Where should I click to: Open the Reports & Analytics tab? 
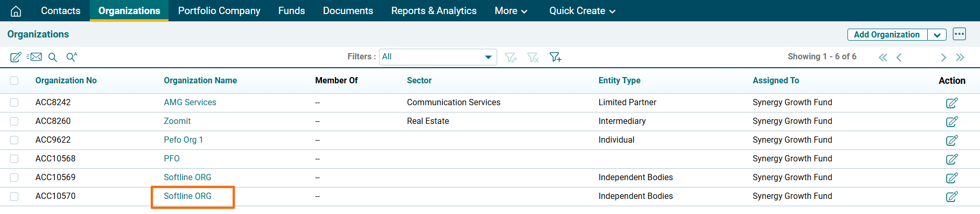[x=434, y=11]
